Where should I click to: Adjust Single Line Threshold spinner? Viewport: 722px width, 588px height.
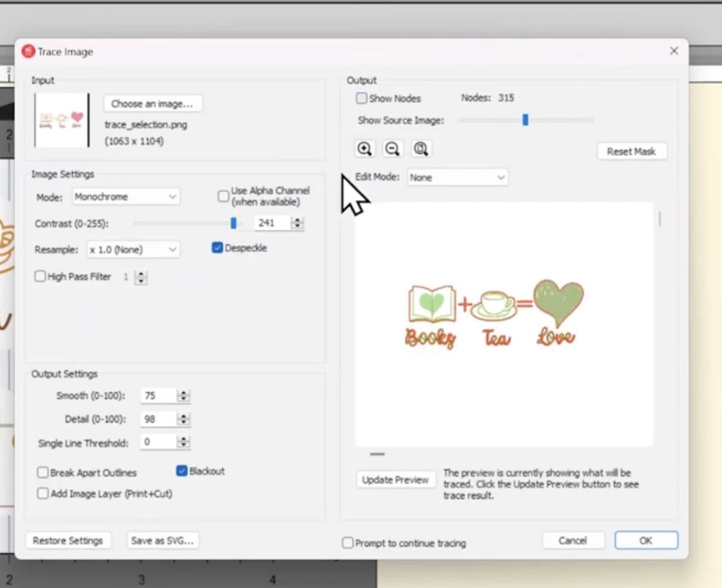tap(184, 443)
